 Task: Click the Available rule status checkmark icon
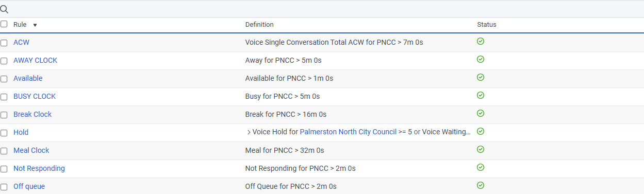(481, 77)
